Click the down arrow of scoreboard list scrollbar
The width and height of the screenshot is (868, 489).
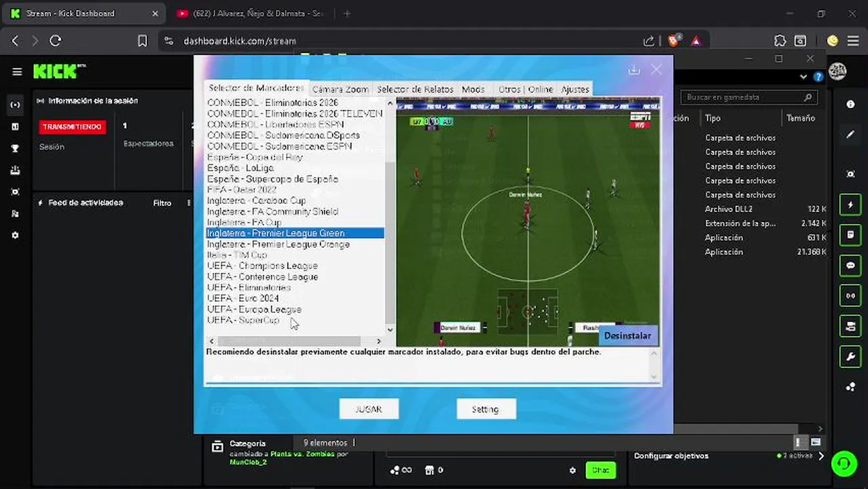[x=390, y=329]
